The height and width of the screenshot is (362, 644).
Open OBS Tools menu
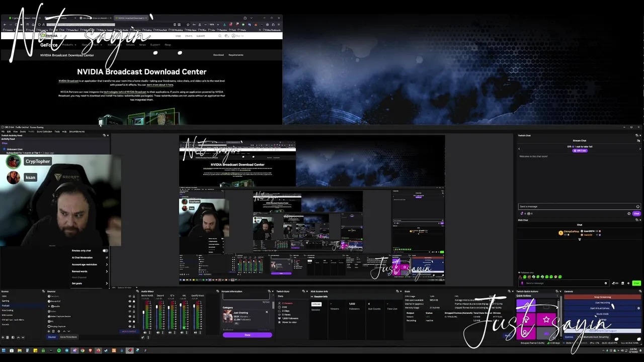(57, 132)
